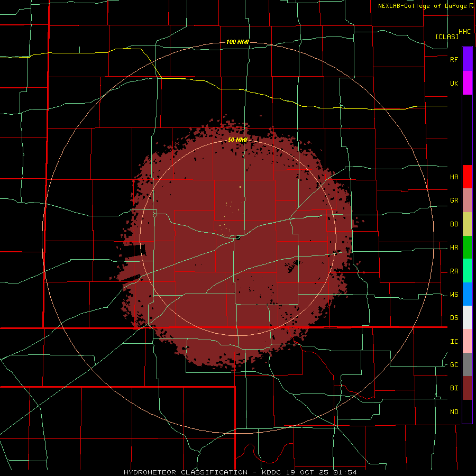Click the BI legend label
This screenshot has width=476, height=476.
(454, 388)
